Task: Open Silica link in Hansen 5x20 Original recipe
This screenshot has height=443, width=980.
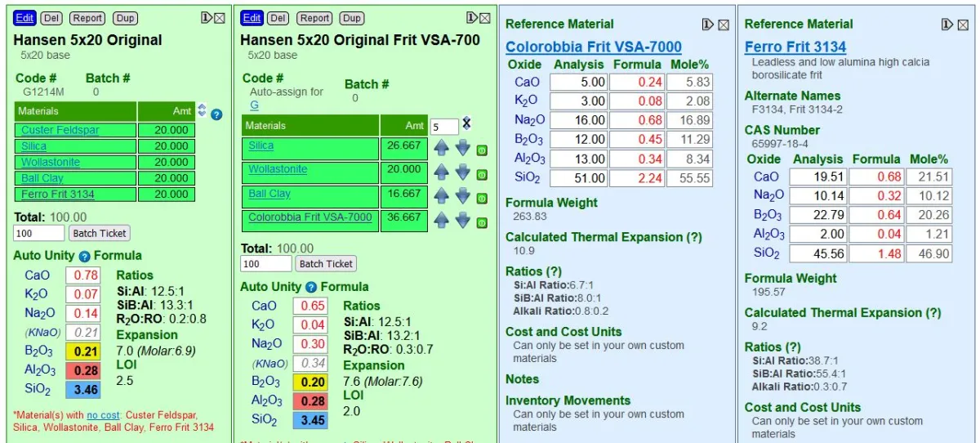Action: tap(33, 146)
